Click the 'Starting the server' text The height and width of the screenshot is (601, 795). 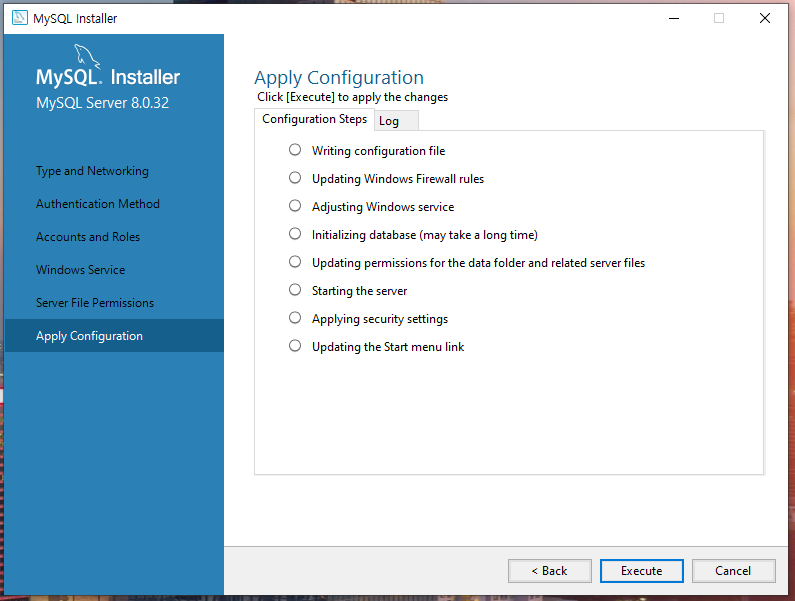tap(359, 291)
